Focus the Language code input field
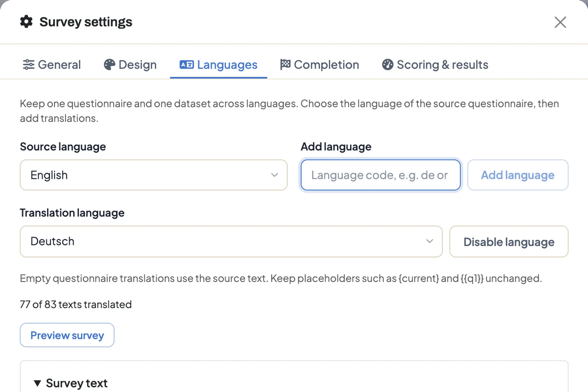This screenshot has width=588, height=392. click(381, 175)
